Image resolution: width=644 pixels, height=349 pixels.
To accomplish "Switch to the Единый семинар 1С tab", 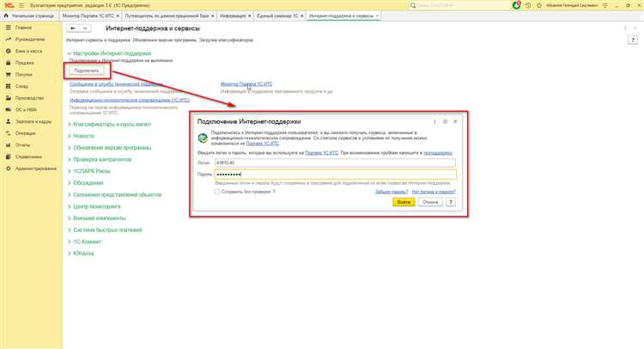I will (277, 15).
